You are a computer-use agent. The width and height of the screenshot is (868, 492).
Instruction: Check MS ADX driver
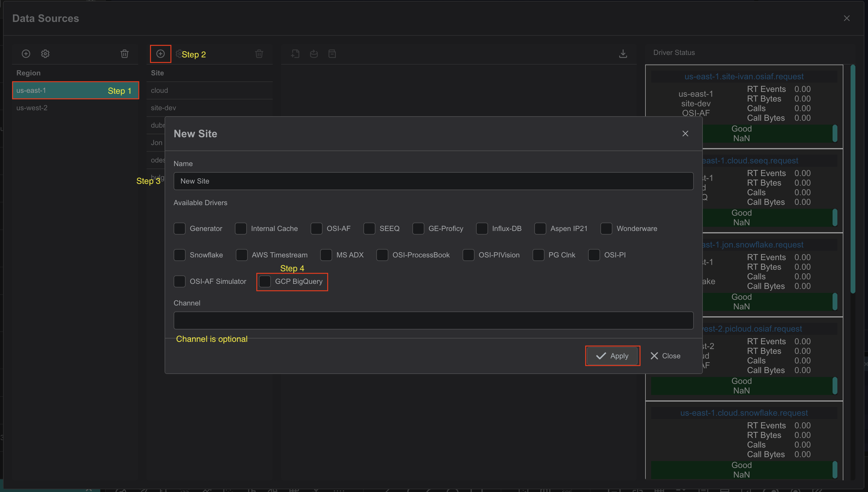(x=326, y=255)
